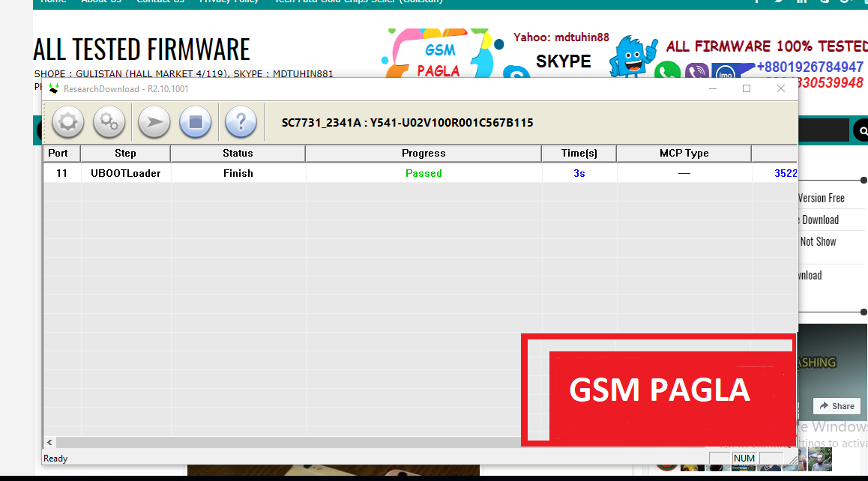The width and height of the screenshot is (868, 481).
Task: Click the '3s' time cell
Action: (x=579, y=173)
